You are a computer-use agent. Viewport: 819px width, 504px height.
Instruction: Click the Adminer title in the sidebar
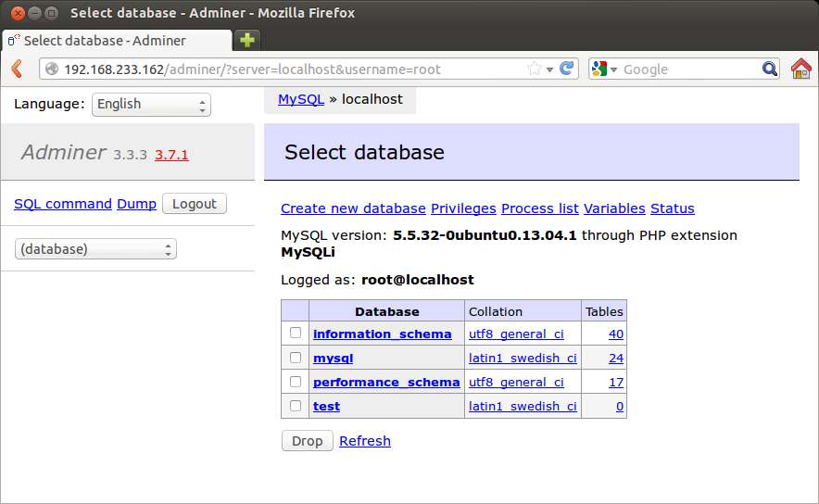coord(64,153)
